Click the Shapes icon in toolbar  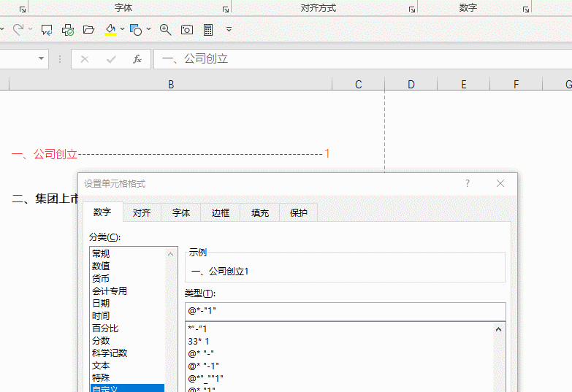[x=136, y=29]
